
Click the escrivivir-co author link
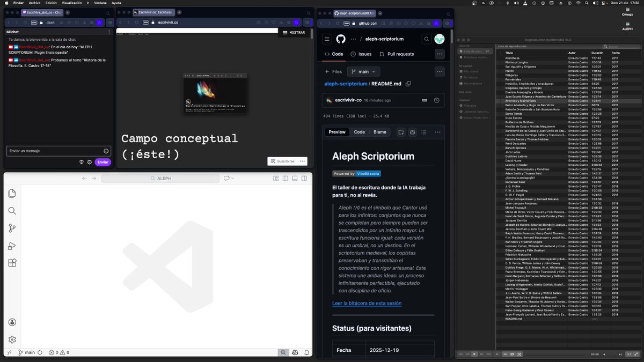pos(348,100)
